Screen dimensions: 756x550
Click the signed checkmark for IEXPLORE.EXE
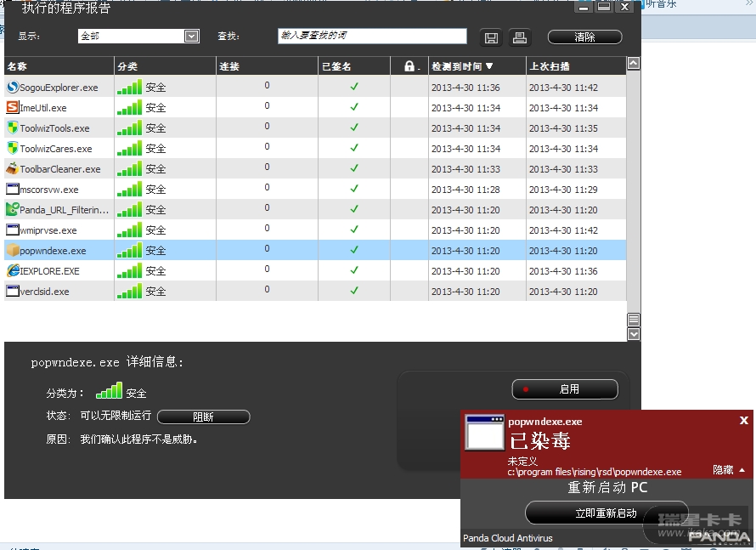(x=354, y=270)
